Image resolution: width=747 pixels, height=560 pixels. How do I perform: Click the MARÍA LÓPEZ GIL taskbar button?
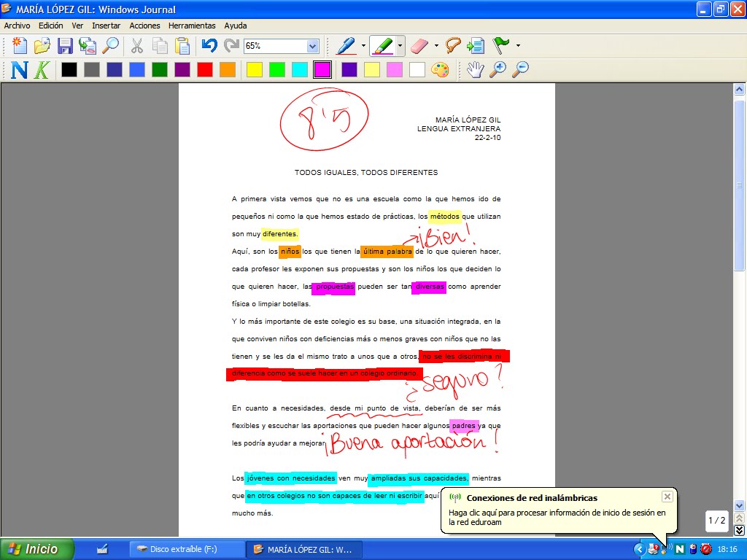[x=304, y=549]
